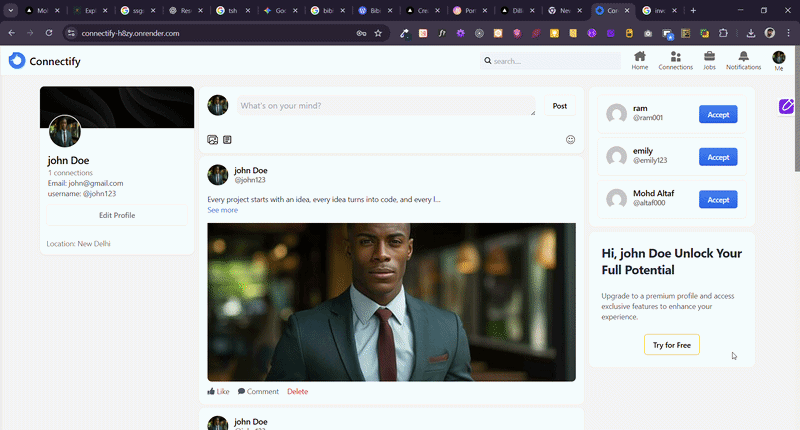Like John Doe's post
The height and width of the screenshot is (430, 800).
tap(218, 391)
